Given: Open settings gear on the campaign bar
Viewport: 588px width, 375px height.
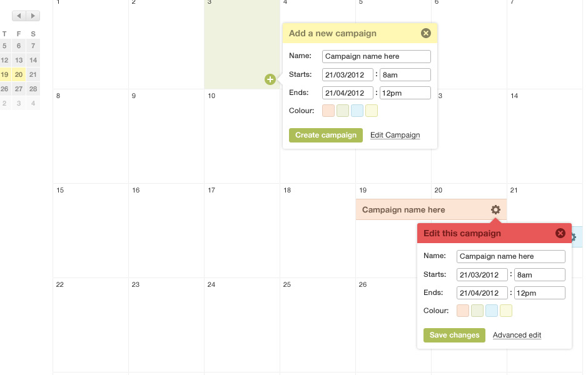Looking at the screenshot, I should (x=495, y=210).
